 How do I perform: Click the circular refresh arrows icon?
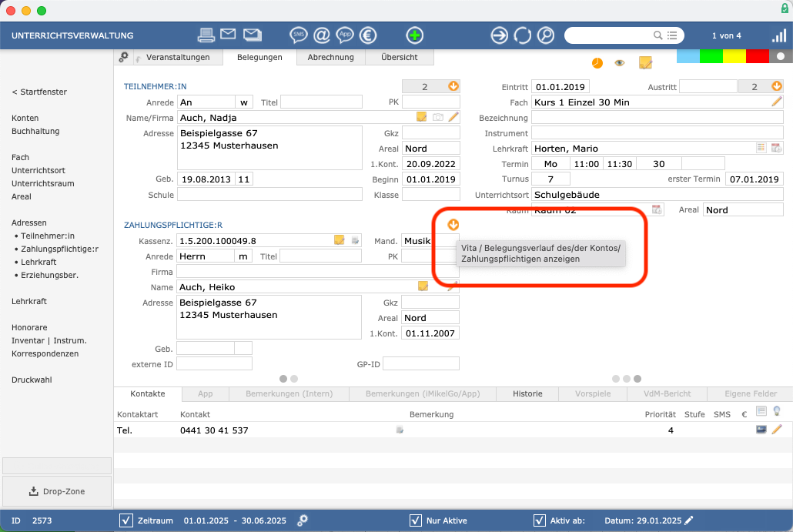coord(523,35)
